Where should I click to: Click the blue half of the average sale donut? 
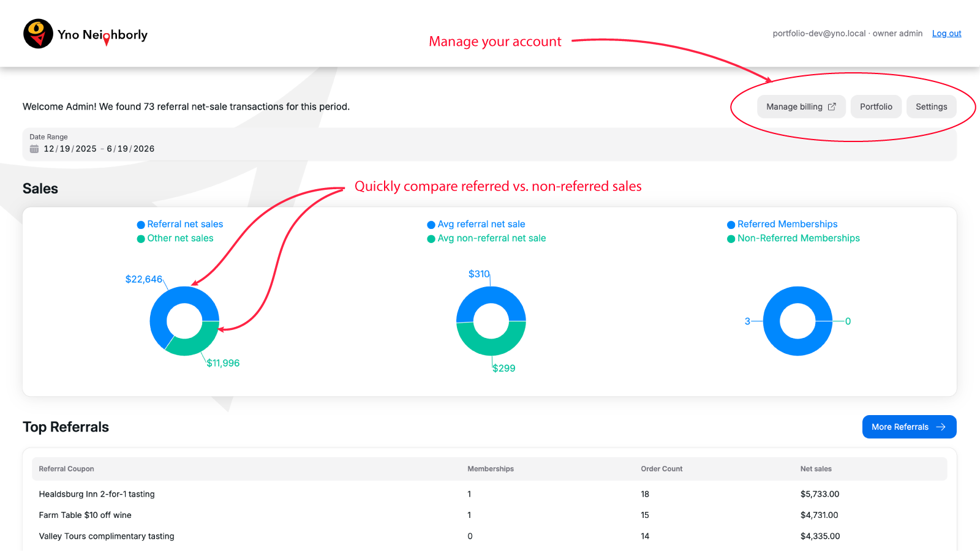point(491,295)
